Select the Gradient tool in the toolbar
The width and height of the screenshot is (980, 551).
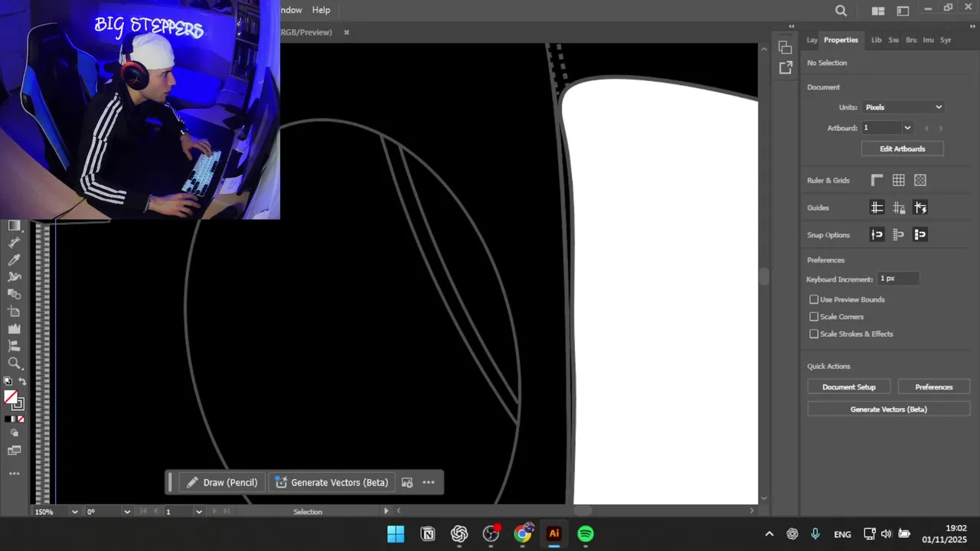14,225
